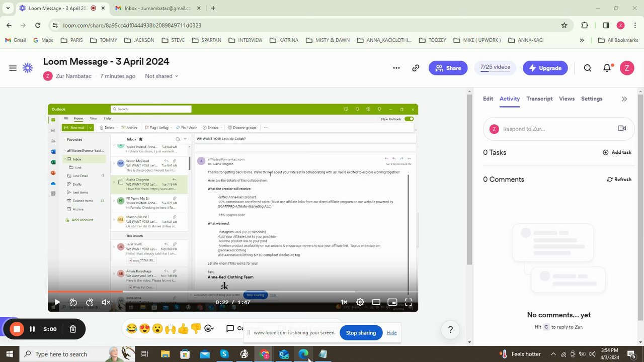Select the Activity tab
The height and width of the screenshot is (362, 644).
pos(510,99)
